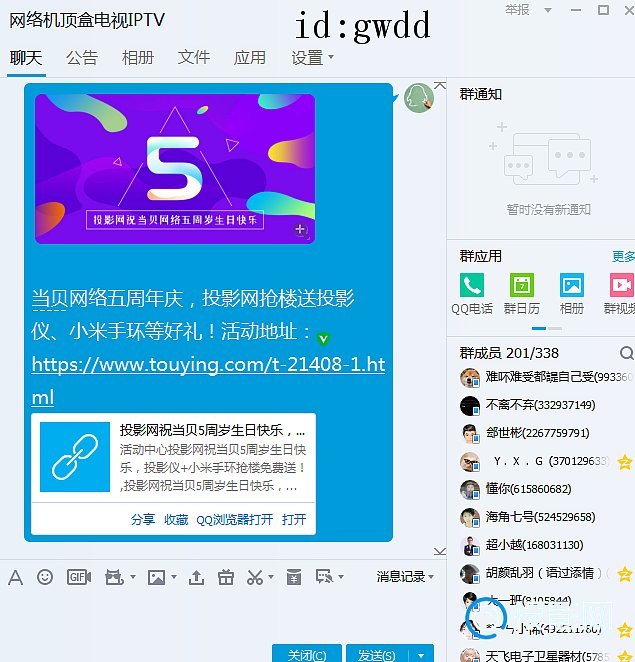This screenshot has width=635, height=662.
Task: Select member 难坏难受都是自己受
Action: click(x=547, y=377)
